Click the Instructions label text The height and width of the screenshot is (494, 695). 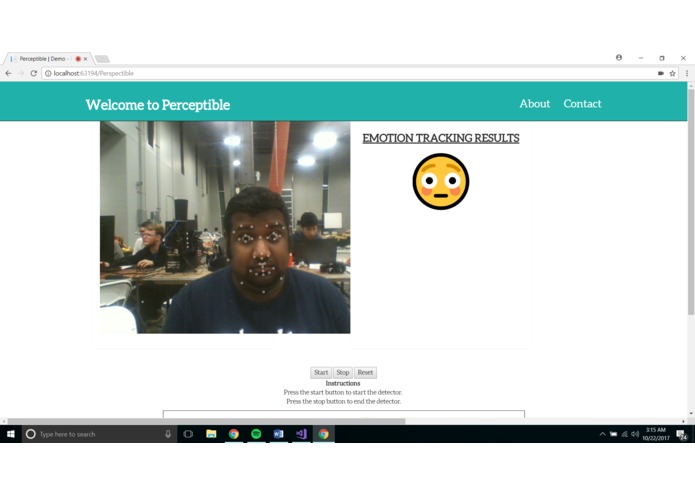coord(343,383)
